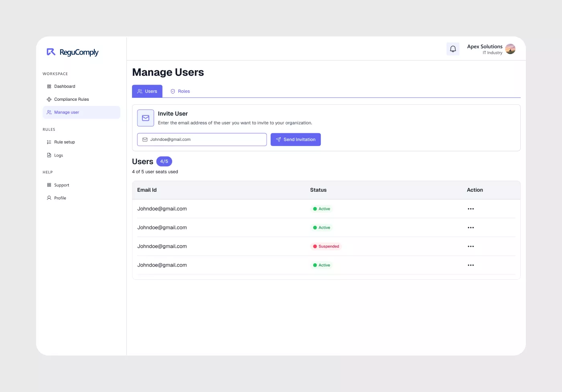Click the RULES section label
This screenshot has height=392, width=562.
click(49, 130)
